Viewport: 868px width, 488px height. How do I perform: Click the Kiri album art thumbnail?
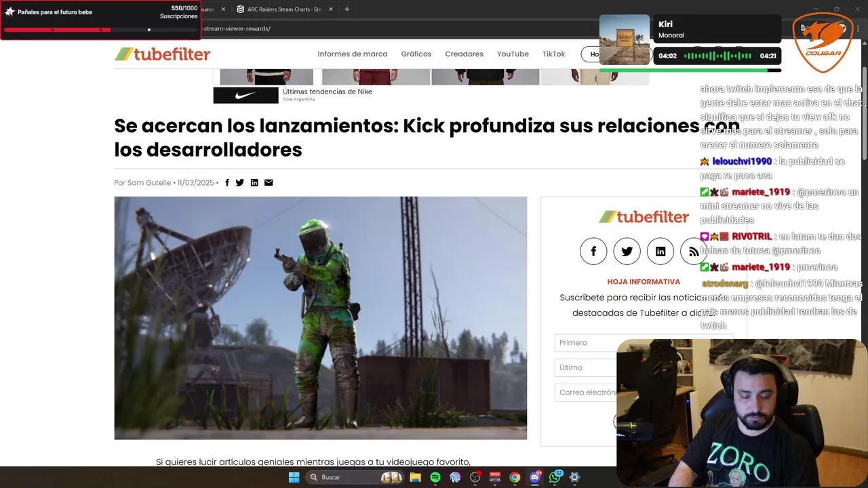click(x=625, y=40)
